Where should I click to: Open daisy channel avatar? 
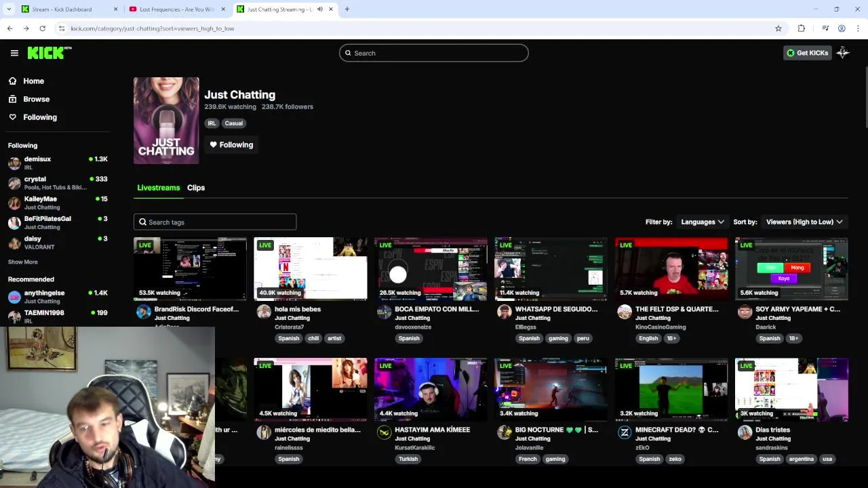pos(14,243)
